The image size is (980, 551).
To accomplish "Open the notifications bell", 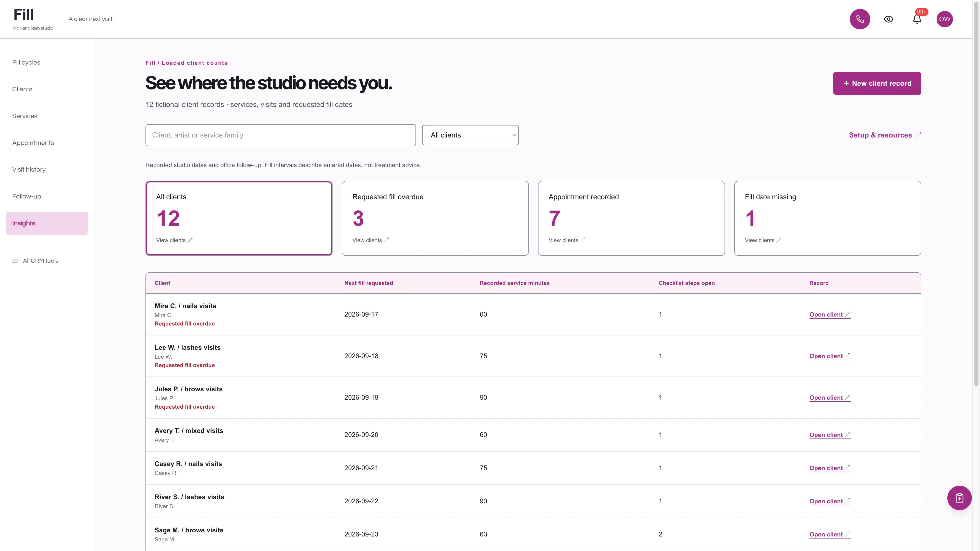I will [x=917, y=19].
